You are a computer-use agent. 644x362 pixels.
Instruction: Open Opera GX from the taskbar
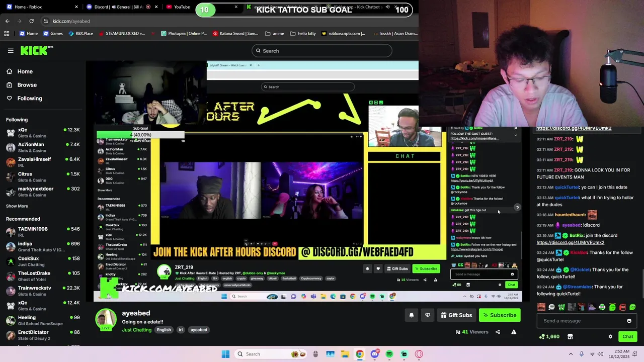pos(419,354)
